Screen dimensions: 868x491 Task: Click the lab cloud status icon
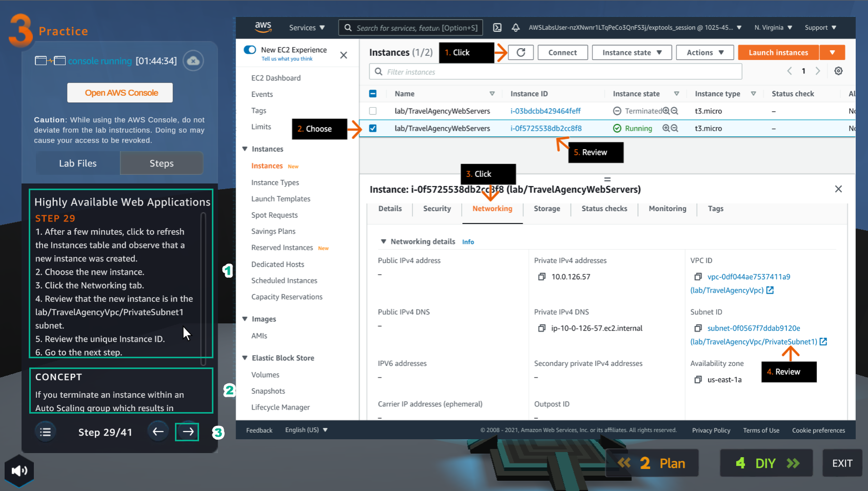point(193,61)
